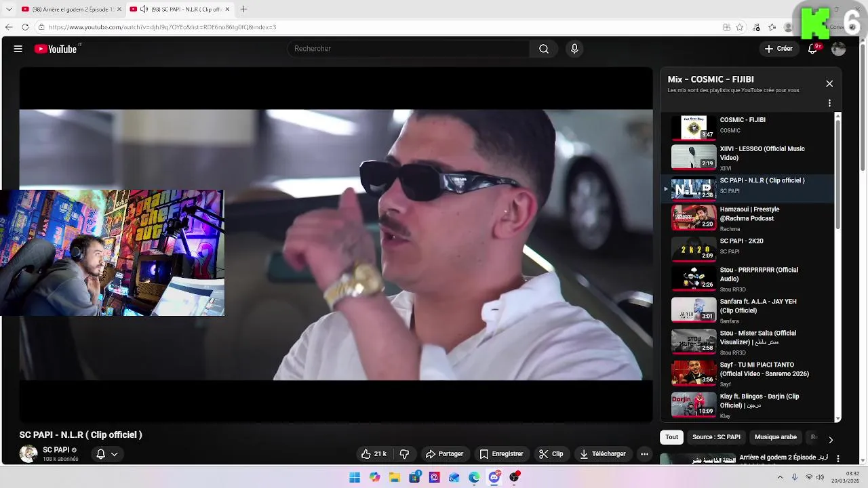
Task: Click the Partager share button
Action: (x=444, y=454)
